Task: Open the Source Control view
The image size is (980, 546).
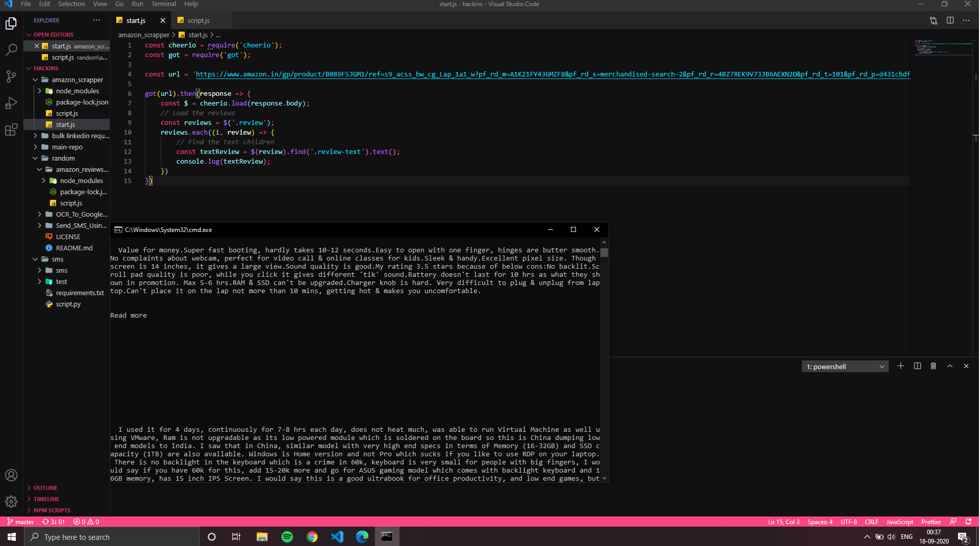Action: coord(11,76)
